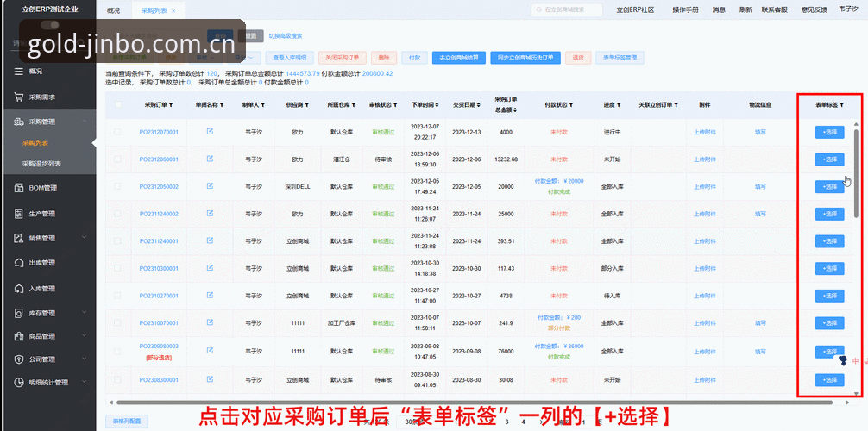Click the 同步立创商城历史订单 button
Viewport: 868px width, 431px height.
point(525,58)
